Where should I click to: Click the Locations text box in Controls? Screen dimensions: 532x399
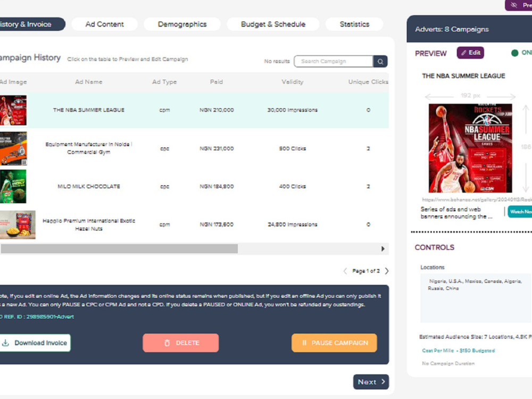(x=476, y=298)
